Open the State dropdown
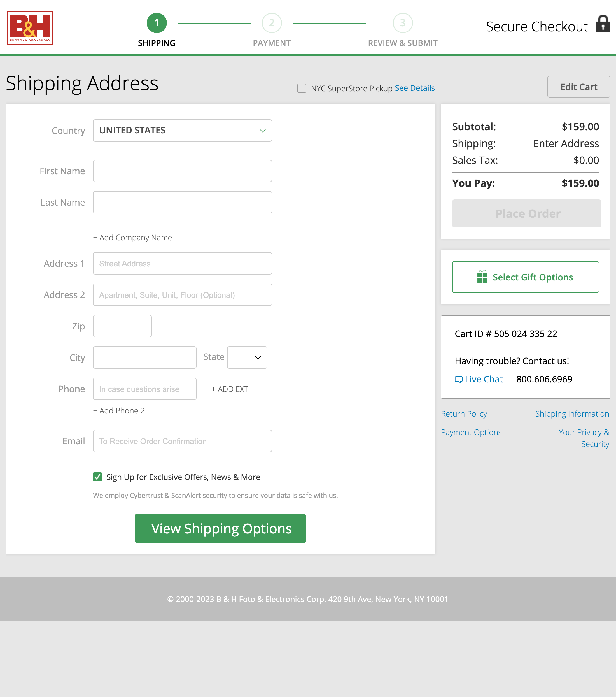The image size is (616, 697). point(247,357)
